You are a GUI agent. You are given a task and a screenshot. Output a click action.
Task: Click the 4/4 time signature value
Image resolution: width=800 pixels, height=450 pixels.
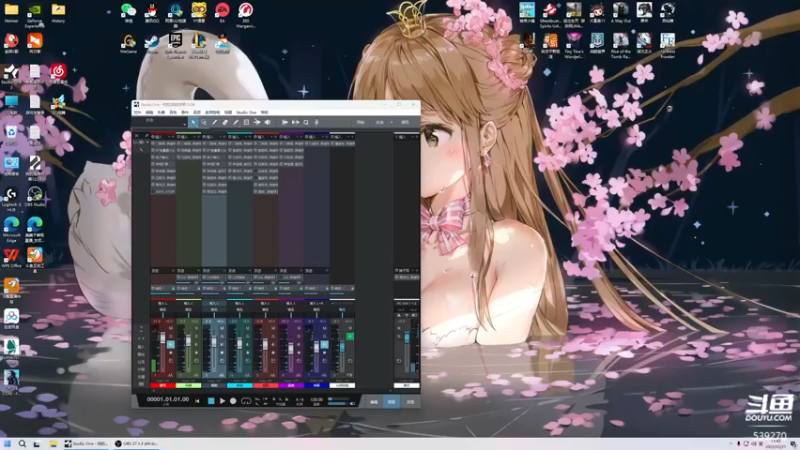pyautogui.click(x=299, y=399)
